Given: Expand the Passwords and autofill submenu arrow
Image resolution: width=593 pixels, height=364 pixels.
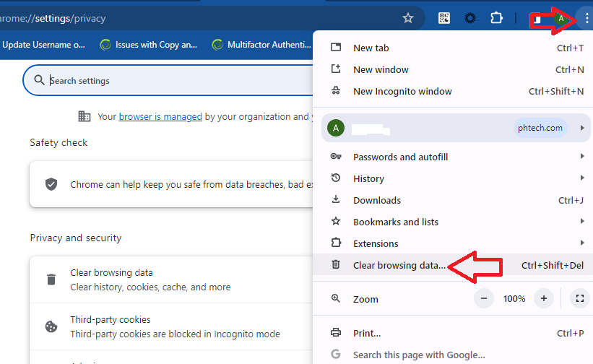Looking at the screenshot, I should point(582,156).
